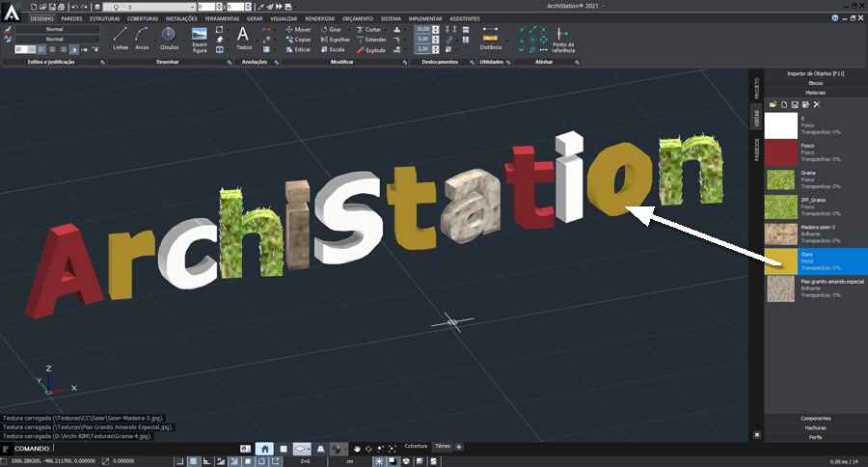Toggle the shadow status bar button
The image size is (868, 467).
pyautogui.click(x=393, y=461)
